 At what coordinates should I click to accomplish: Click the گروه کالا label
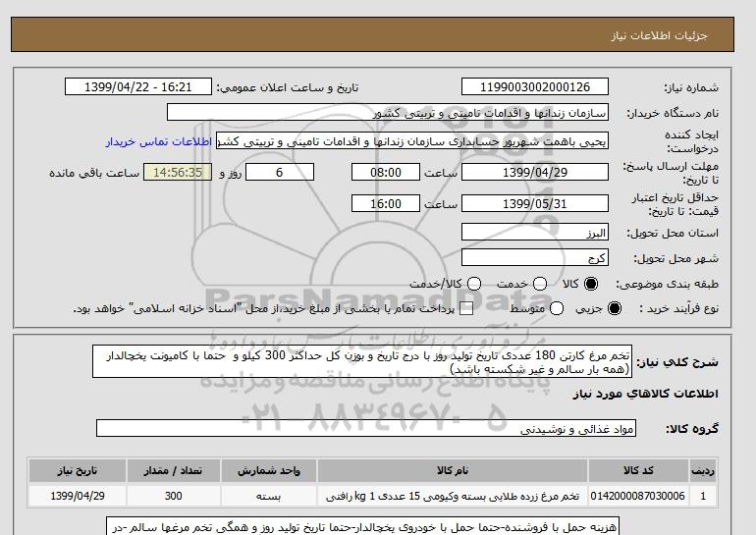click(x=692, y=428)
